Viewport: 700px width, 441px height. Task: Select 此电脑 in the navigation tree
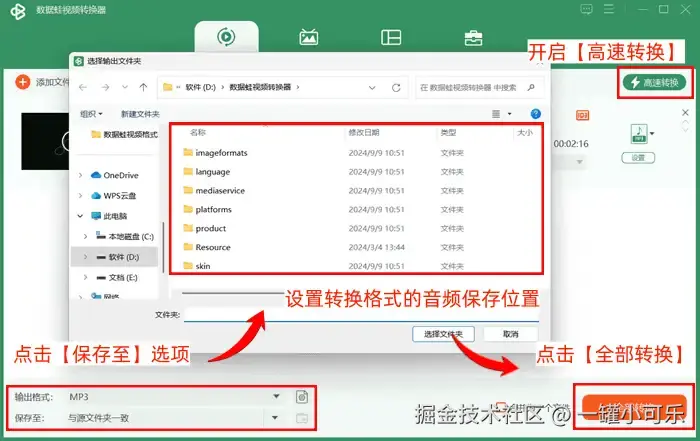tap(109, 216)
